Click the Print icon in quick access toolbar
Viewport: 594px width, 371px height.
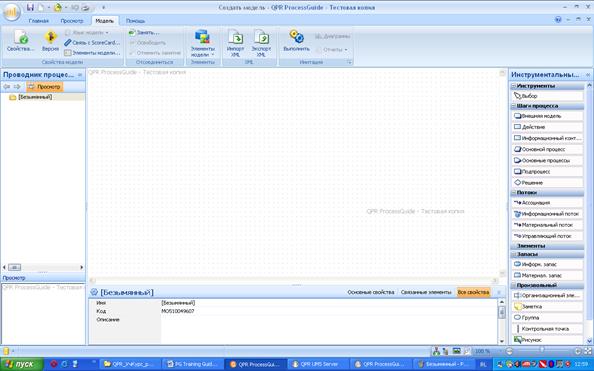click(86, 7)
